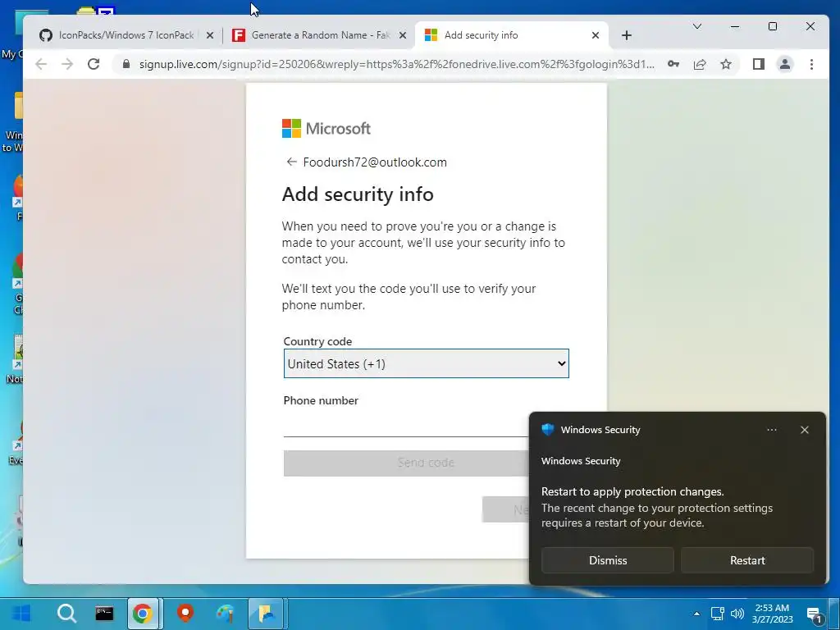The width and height of the screenshot is (840, 630).
Task: Click the Windows Security shield icon
Action: point(547,430)
